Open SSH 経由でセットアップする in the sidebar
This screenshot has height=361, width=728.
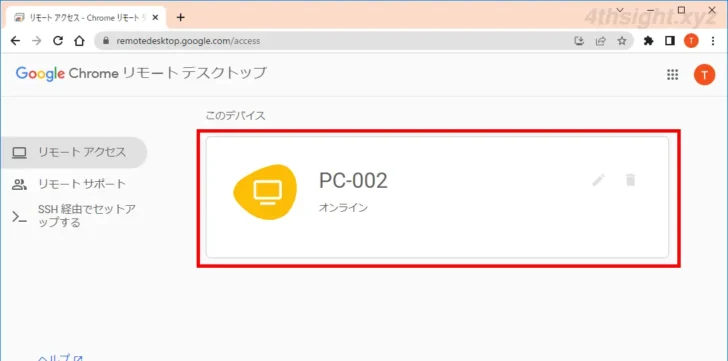tap(73, 216)
